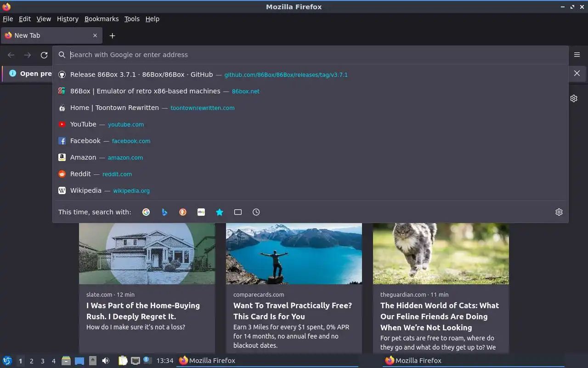Switch to workspace 4 in taskbar
The image size is (588, 368).
click(53, 361)
